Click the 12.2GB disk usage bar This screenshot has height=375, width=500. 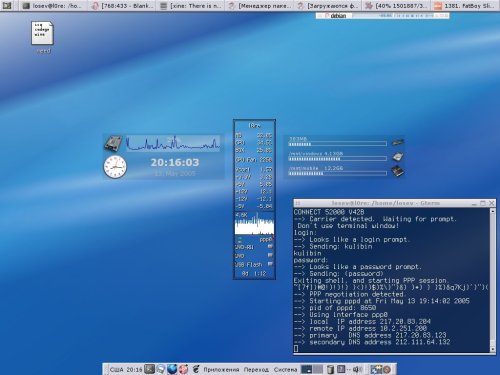[337, 173]
